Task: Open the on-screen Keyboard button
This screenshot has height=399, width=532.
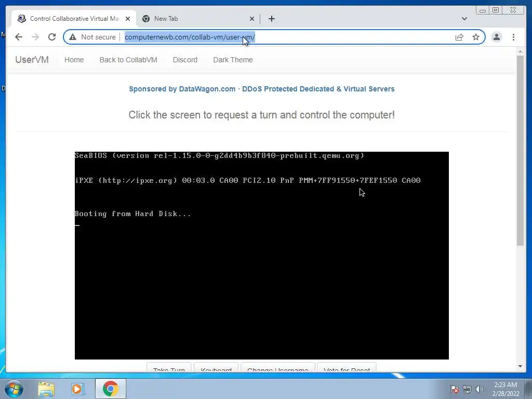Action: click(216, 367)
